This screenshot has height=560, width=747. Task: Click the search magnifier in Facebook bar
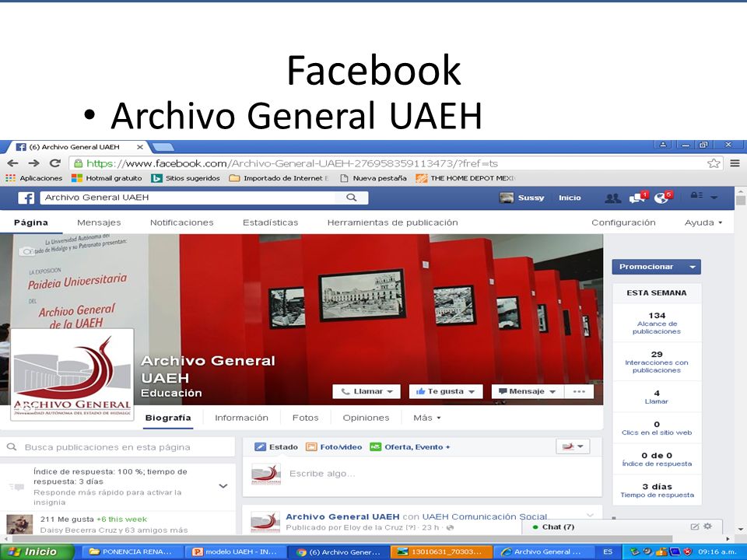click(352, 197)
